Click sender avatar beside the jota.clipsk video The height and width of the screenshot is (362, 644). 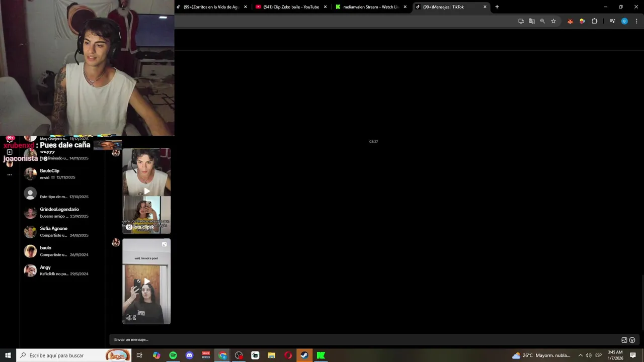116,152
